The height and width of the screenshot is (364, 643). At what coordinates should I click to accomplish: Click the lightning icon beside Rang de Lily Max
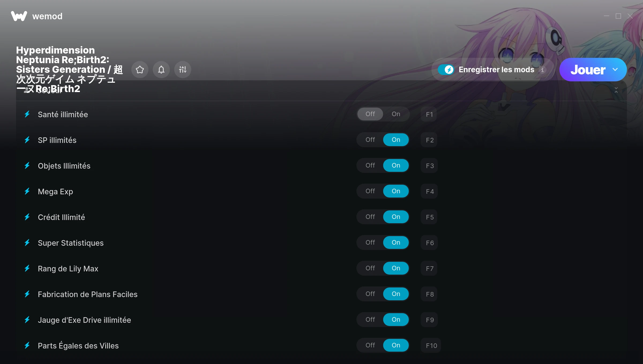pos(27,268)
